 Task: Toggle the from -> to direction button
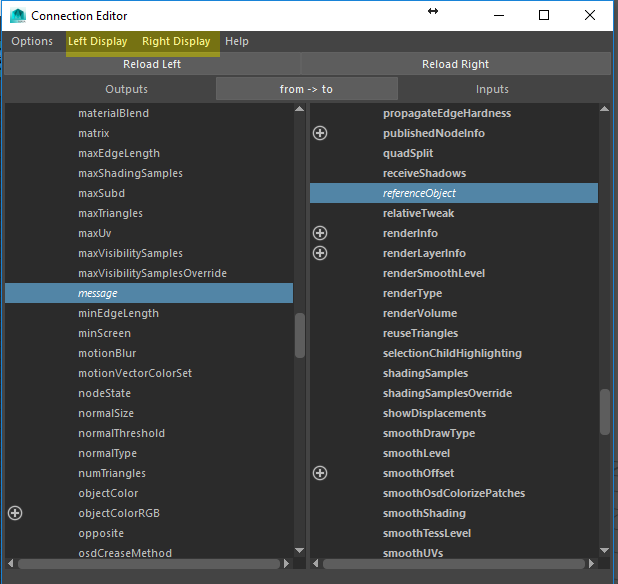[306, 89]
